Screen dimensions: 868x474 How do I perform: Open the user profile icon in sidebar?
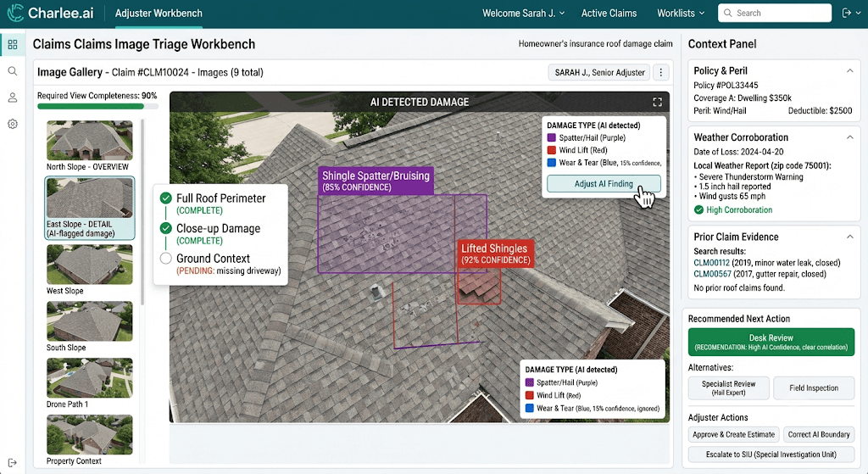point(13,98)
